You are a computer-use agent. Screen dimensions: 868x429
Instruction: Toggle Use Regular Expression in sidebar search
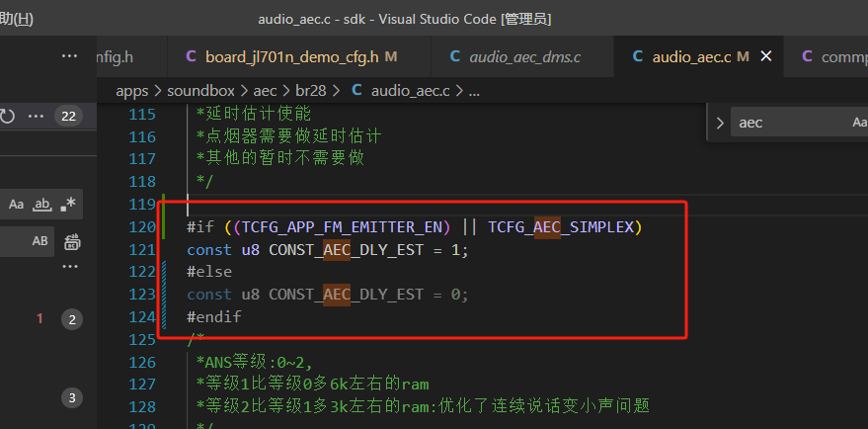[x=68, y=205]
